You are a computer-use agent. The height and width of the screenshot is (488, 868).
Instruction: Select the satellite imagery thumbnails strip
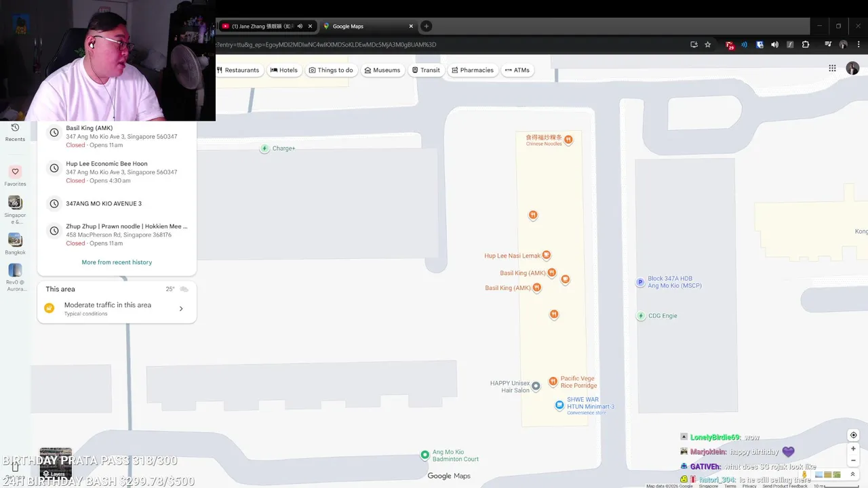828,474
